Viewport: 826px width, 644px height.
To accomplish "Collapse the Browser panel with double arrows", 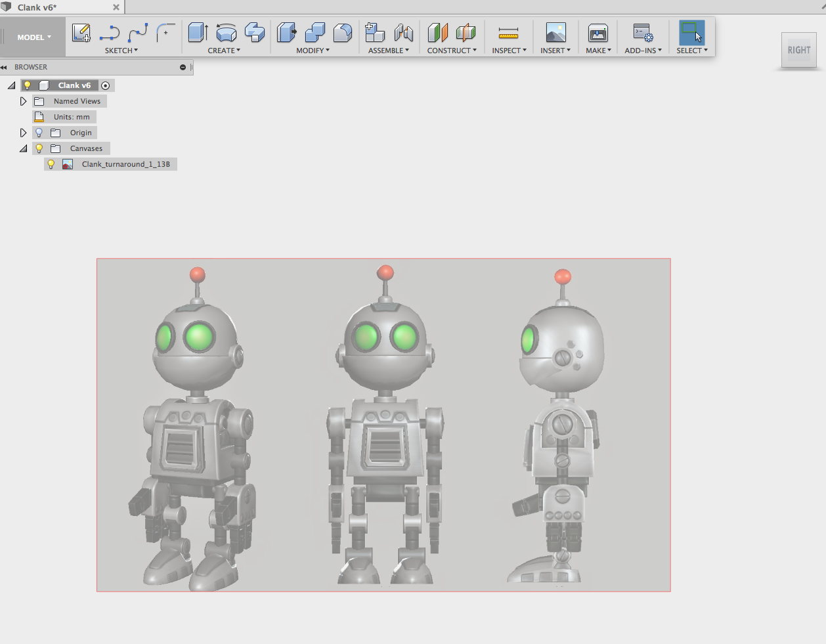I will pyautogui.click(x=3, y=67).
